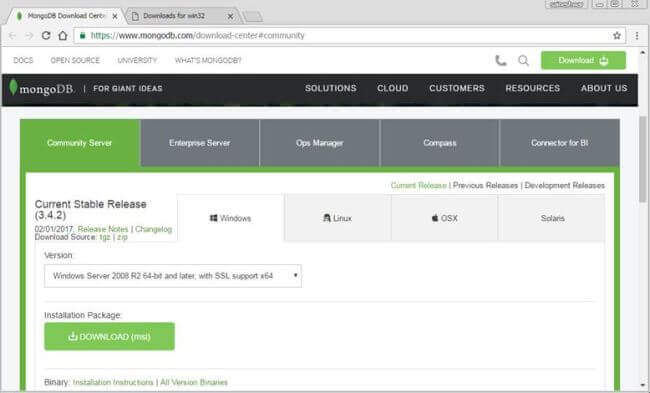Bookmark page with star icon
This screenshot has height=393, width=650.
click(x=617, y=36)
